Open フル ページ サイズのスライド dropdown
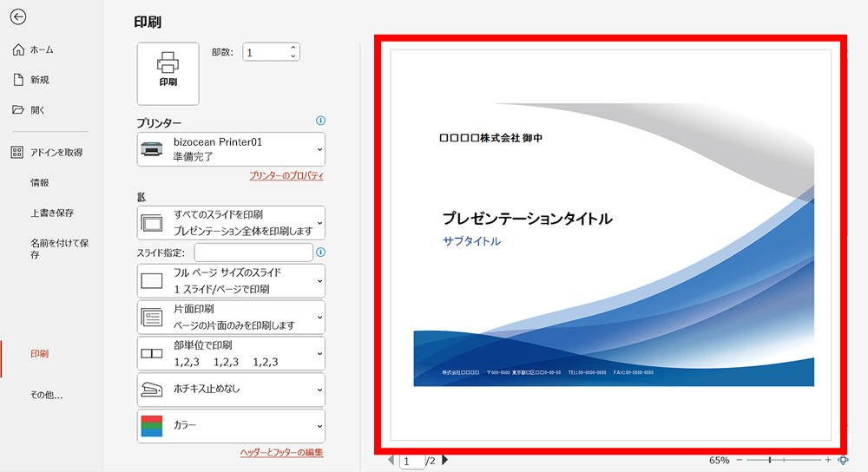 pos(232,280)
